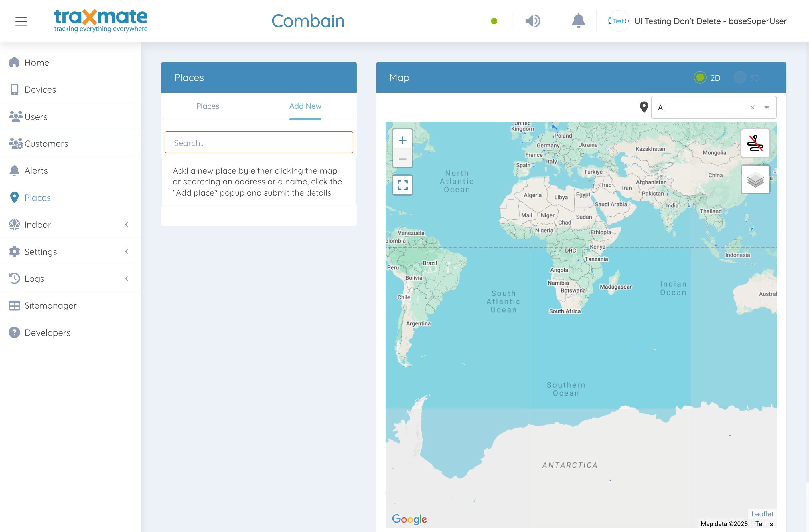
Task: Click the green online status dot
Action: (494, 21)
